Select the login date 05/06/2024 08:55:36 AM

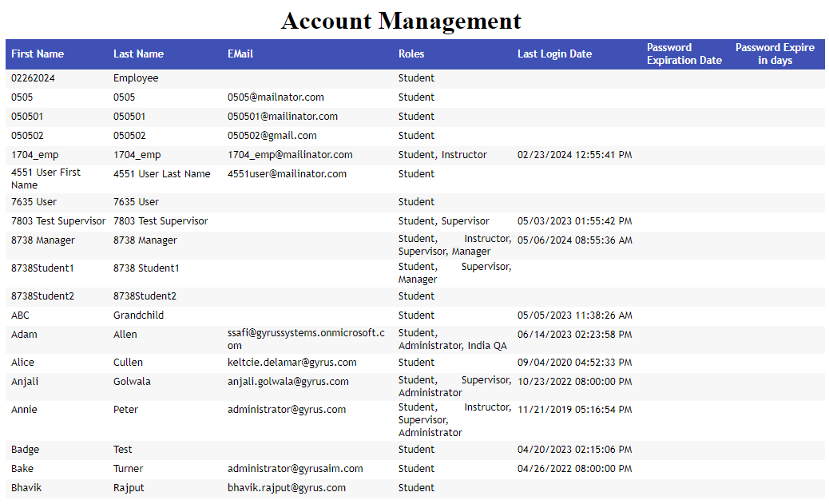point(574,240)
